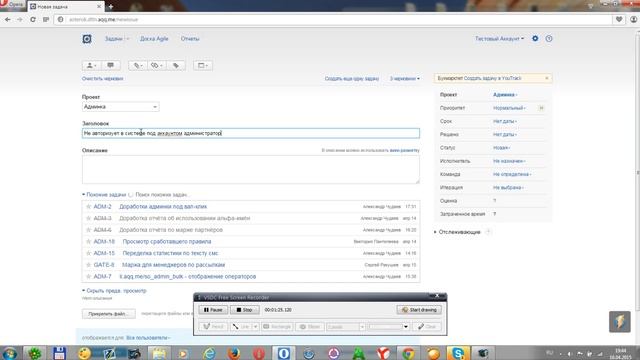Open issue Доработки админки под вап-клик

click(x=163, y=207)
